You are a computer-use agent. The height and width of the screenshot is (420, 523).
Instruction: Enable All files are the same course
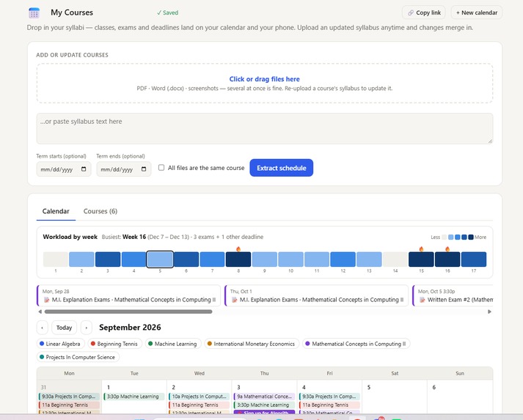pos(161,167)
